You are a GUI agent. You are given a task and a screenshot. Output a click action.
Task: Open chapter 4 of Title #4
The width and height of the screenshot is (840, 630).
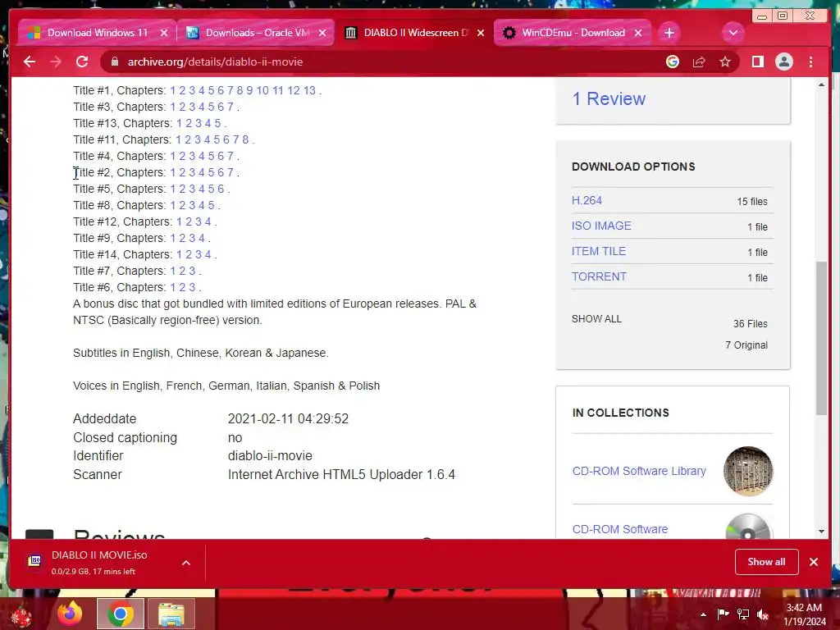click(202, 157)
